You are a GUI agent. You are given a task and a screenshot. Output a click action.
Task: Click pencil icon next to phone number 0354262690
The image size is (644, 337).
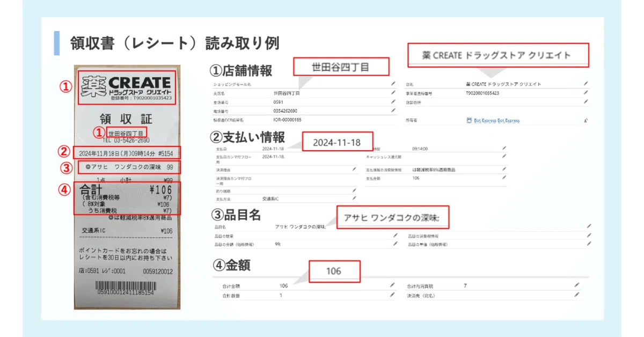[393, 111]
